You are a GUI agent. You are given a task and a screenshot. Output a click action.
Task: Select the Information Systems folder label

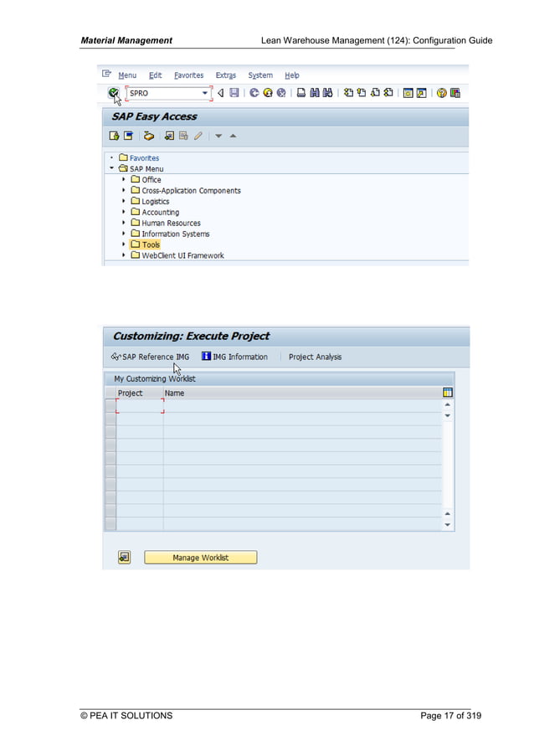176,234
